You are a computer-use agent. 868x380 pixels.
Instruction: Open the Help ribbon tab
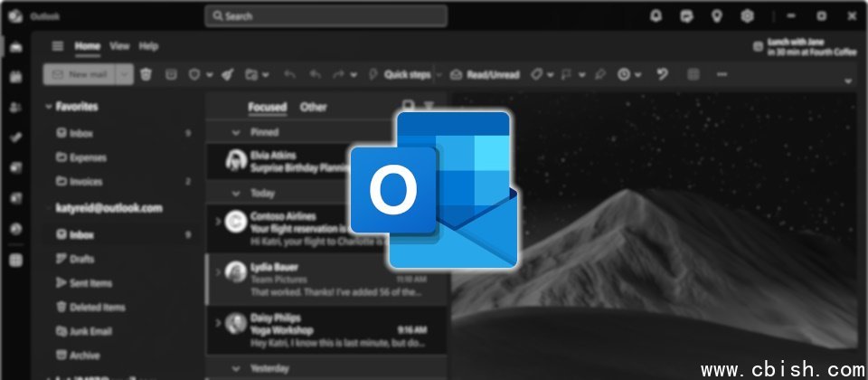point(148,46)
